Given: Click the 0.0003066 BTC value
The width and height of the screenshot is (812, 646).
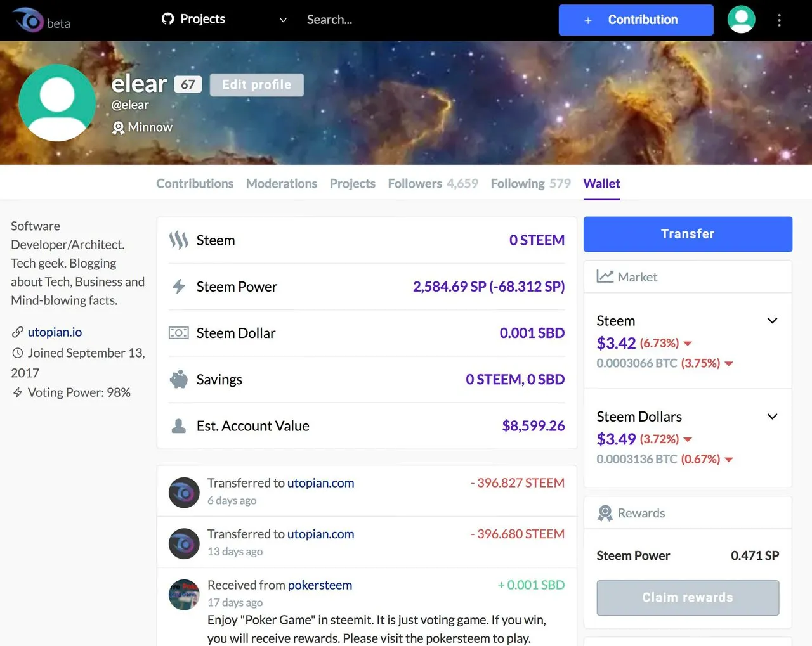Looking at the screenshot, I should [x=637, y=363].
